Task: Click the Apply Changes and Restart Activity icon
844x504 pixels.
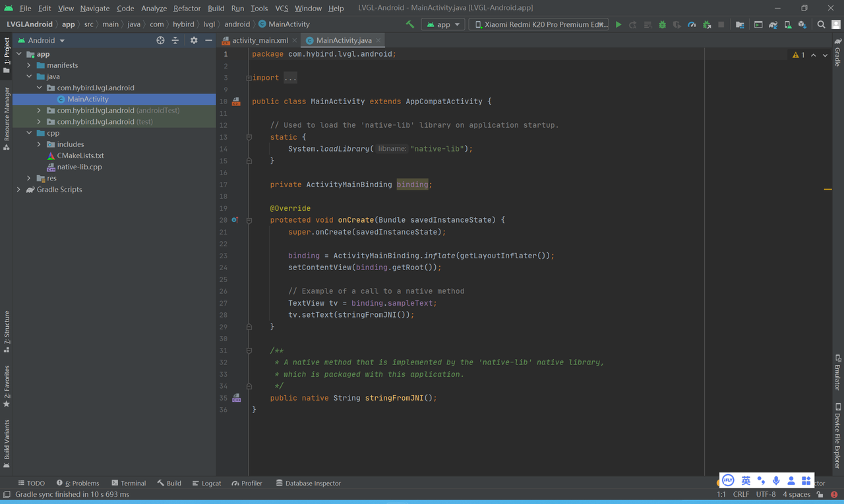Action: (x=633, y=24)
